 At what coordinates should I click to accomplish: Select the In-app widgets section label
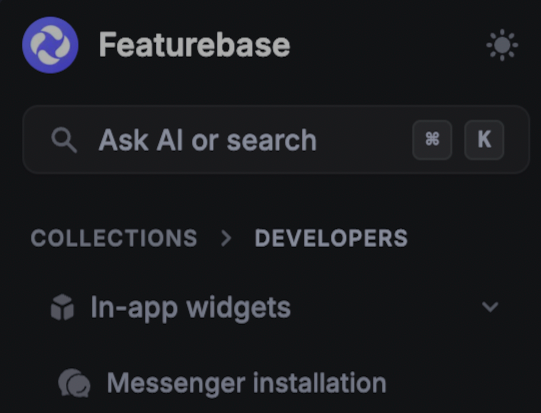pyautogui.click(x=191, y=308)
